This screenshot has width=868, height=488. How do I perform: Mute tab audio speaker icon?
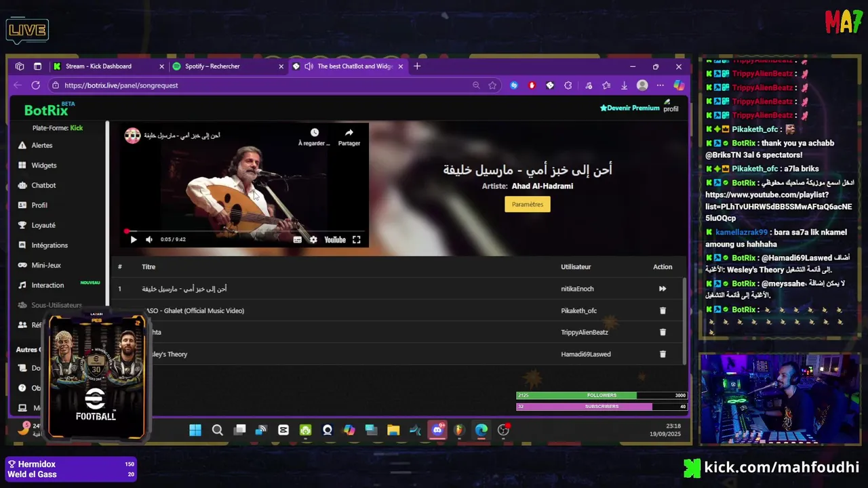309,66
